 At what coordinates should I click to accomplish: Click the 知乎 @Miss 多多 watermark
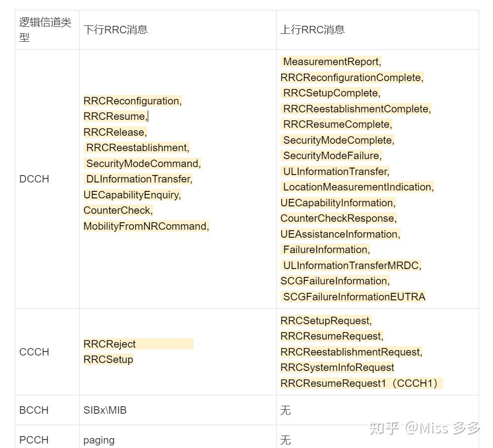[x=424, y=428]
